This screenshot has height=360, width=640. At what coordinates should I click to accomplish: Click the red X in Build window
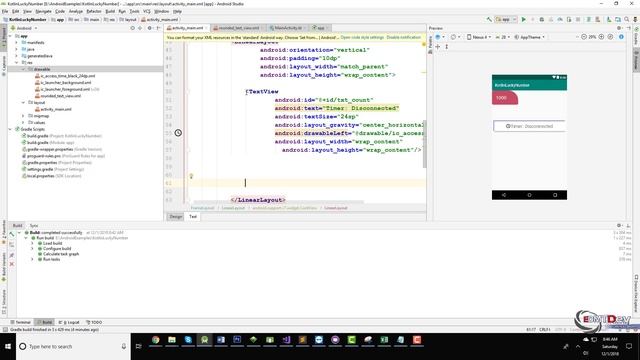[12, 264]
